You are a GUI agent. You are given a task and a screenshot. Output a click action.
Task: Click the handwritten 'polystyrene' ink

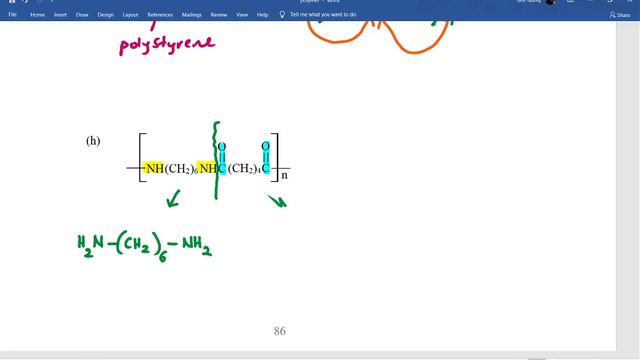pyautogui.click(x=167, y=44)
